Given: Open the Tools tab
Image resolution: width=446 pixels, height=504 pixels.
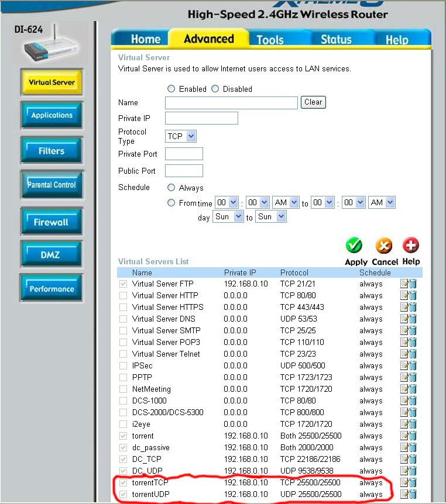Looking at the screenshot, I should 270,40.
